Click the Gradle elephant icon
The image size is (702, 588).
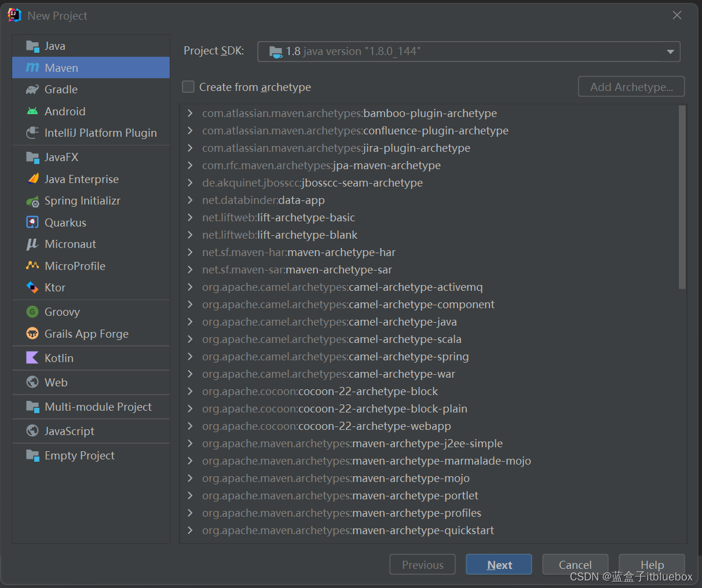pyautogui.click(x=32, y=89)
